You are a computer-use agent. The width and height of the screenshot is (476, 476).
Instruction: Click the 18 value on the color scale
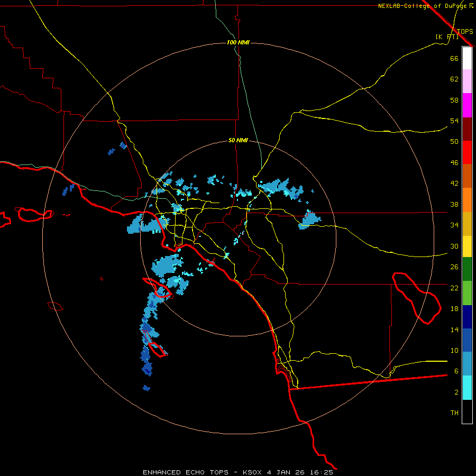(454, 309)
